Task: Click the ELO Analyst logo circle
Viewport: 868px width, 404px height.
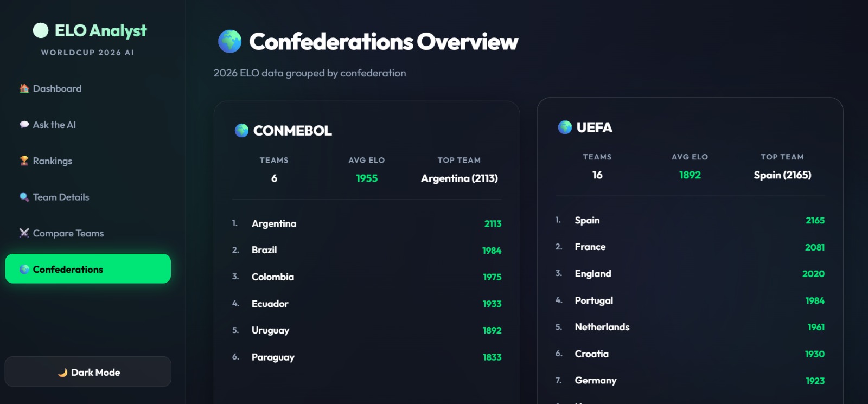Action: 41,30
